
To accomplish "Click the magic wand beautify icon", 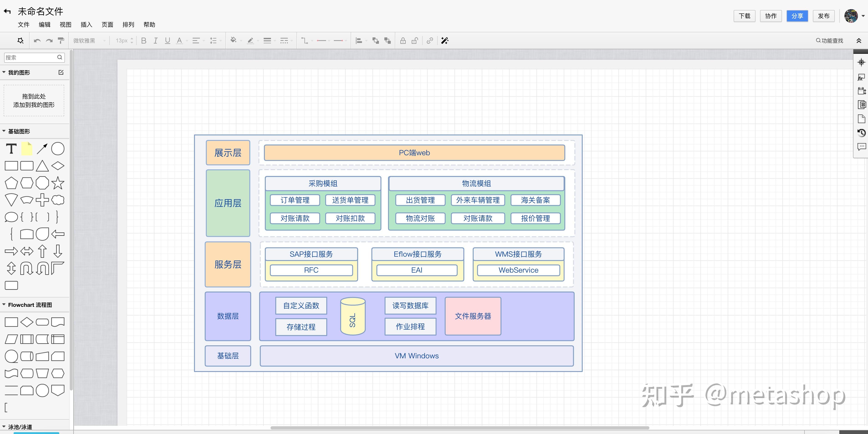I will tap(445, 41).
